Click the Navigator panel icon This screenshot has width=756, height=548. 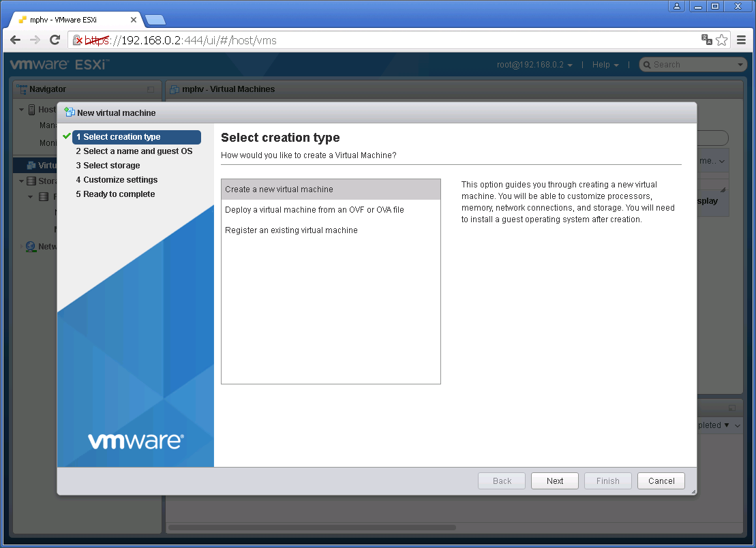point(22,89)
